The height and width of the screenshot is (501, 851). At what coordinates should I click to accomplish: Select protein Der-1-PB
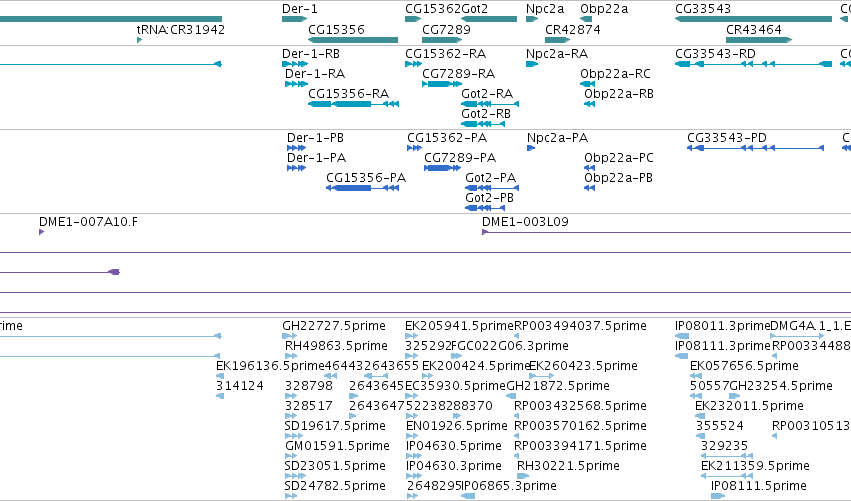click(296, 148)
